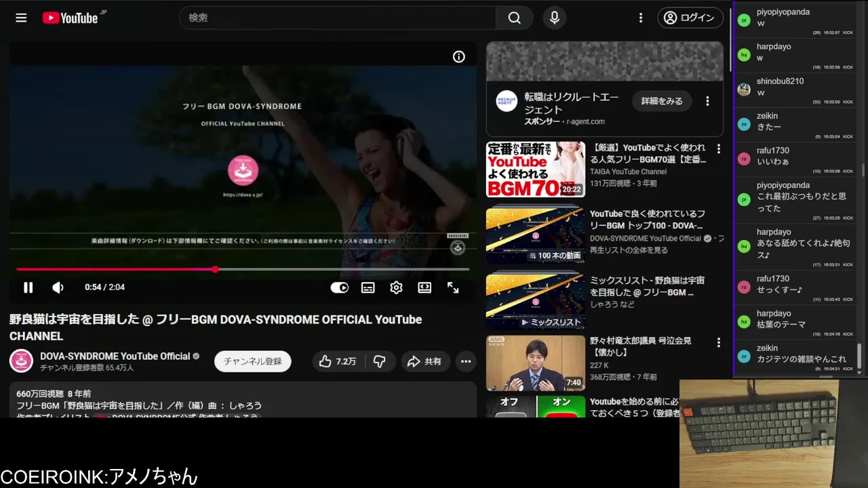Click shinobu8210's chat avatar
Viewport: 868px width, 488px height.
(744, 89)
